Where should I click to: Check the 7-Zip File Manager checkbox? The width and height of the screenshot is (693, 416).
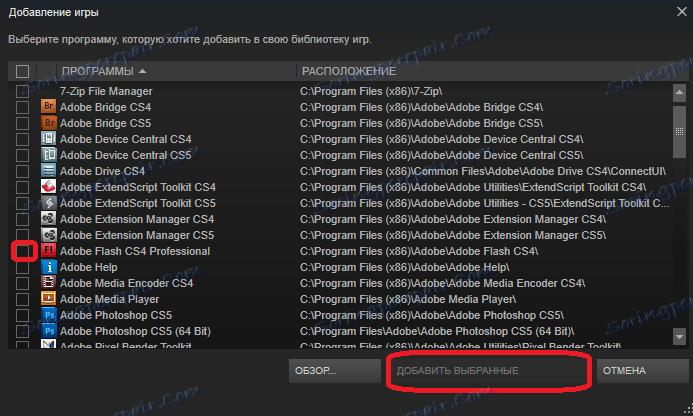[23, 92]
